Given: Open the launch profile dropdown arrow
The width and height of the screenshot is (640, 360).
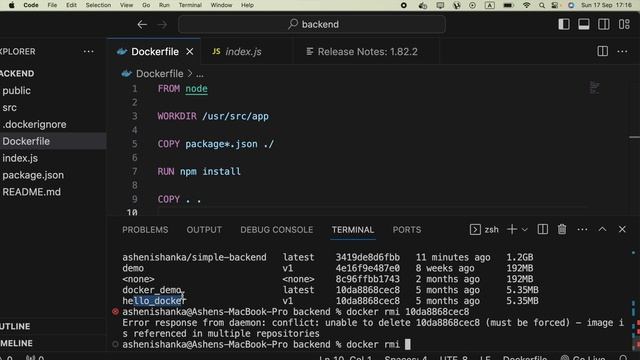Looking at the screenshot, I should tap(525, 230).
